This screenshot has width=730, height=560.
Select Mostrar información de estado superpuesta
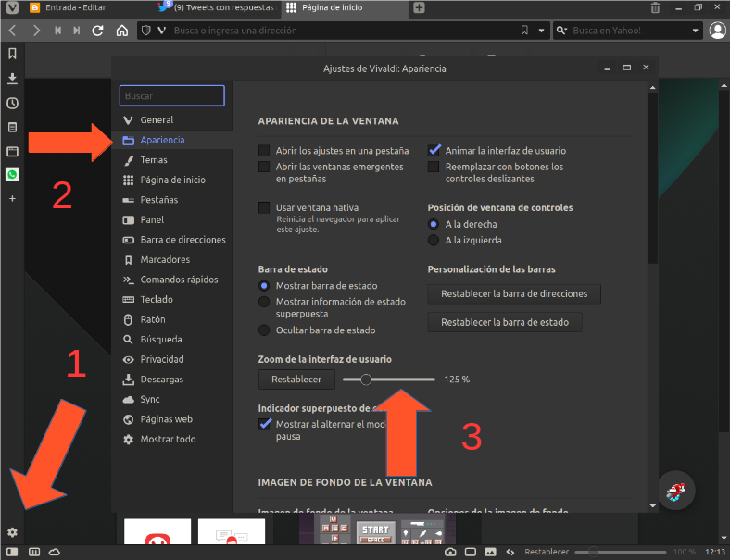(x=264, y=302)
